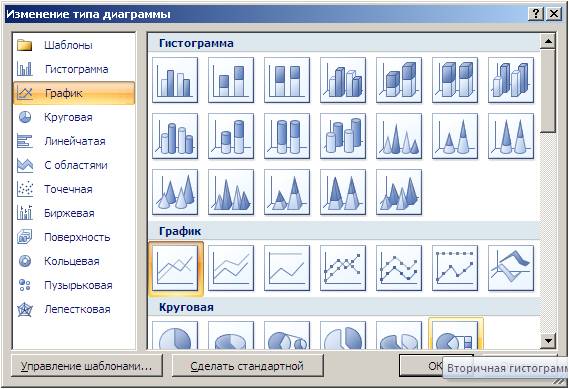Select stacked cylinder chart thumbnail
The width and height of the screenshot is (569, 389).
click(x=231, y=136)
